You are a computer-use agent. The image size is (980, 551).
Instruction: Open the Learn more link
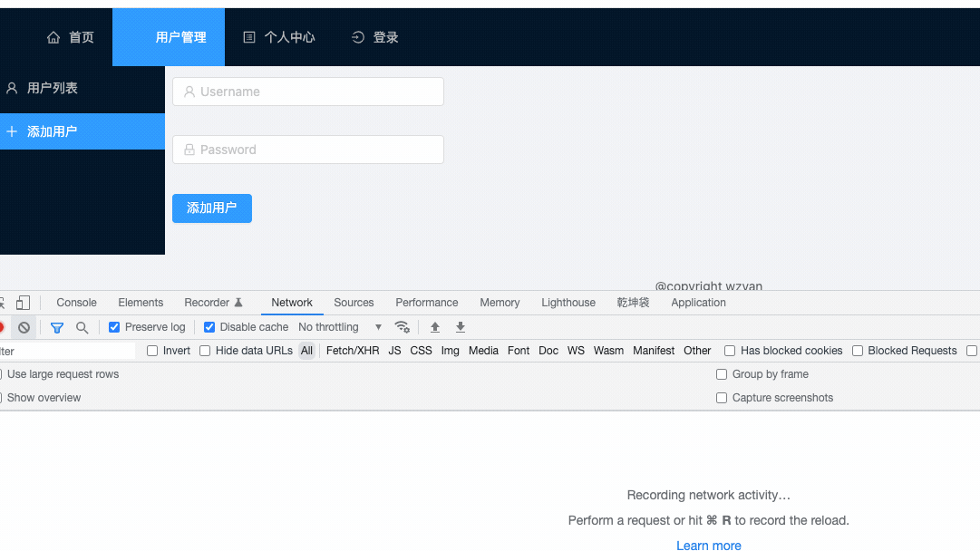(709, 546)
